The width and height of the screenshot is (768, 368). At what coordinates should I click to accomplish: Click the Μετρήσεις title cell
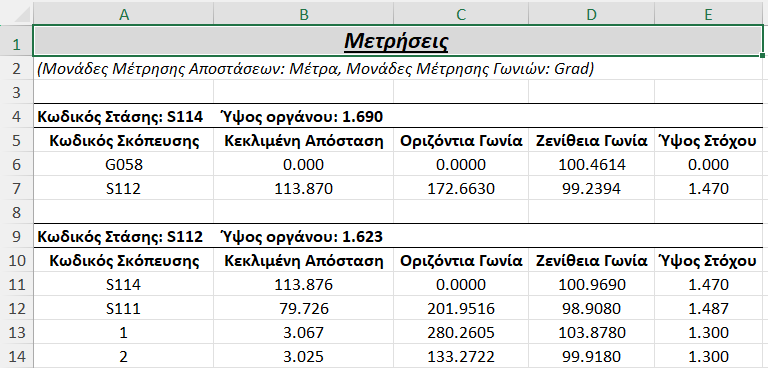tap(398, 41)
